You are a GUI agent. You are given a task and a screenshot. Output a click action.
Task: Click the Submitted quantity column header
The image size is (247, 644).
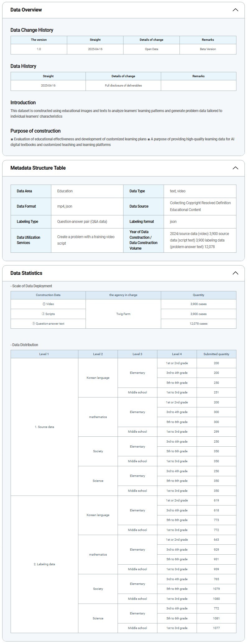point(216,354)
